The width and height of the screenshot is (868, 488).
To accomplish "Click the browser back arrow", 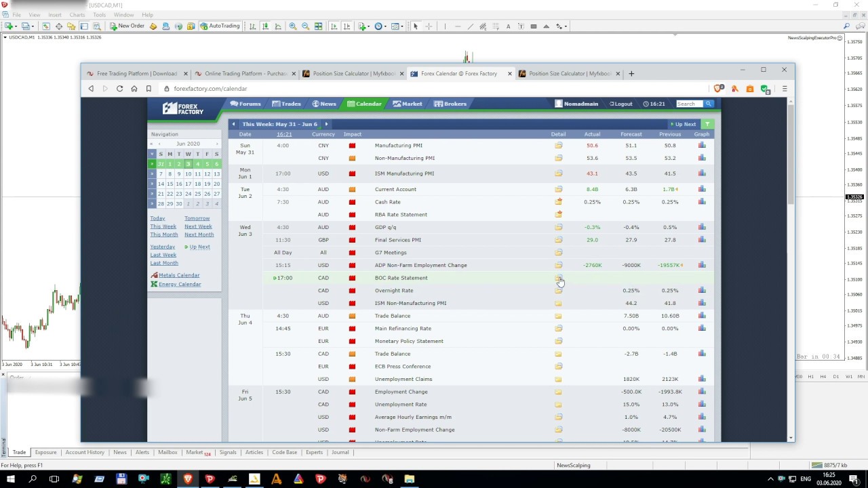I will [x=91, y=89].
